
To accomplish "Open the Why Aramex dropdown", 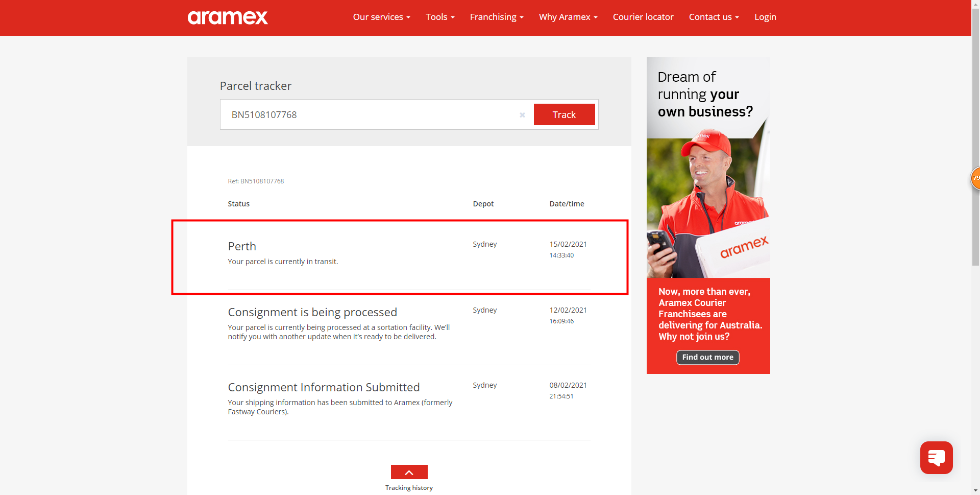I will click(x=568, y=17).
